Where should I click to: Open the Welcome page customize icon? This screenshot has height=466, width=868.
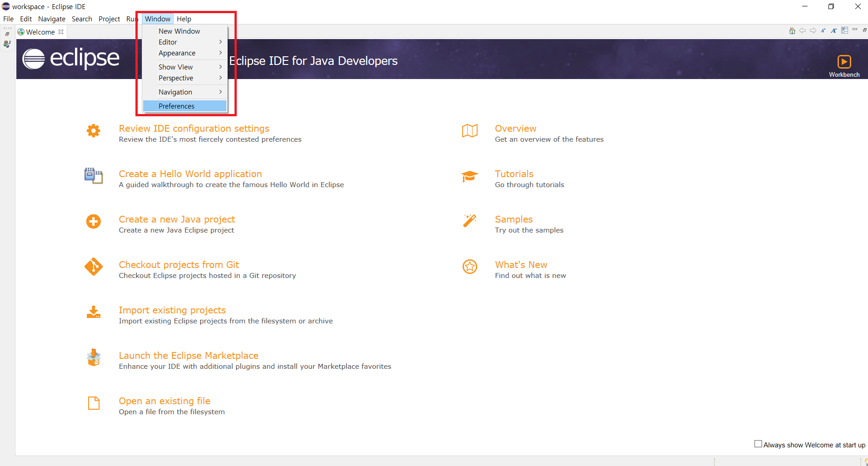[844, 30]
